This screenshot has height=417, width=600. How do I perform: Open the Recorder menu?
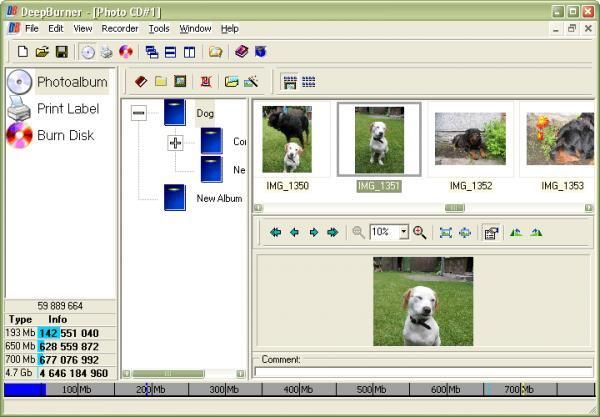tap(119, 29)
